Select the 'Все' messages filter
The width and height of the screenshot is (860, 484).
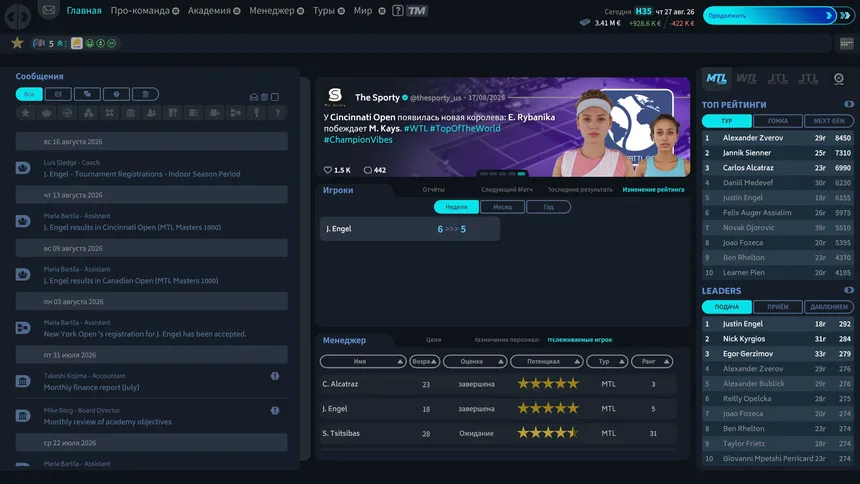pos(29,94)
